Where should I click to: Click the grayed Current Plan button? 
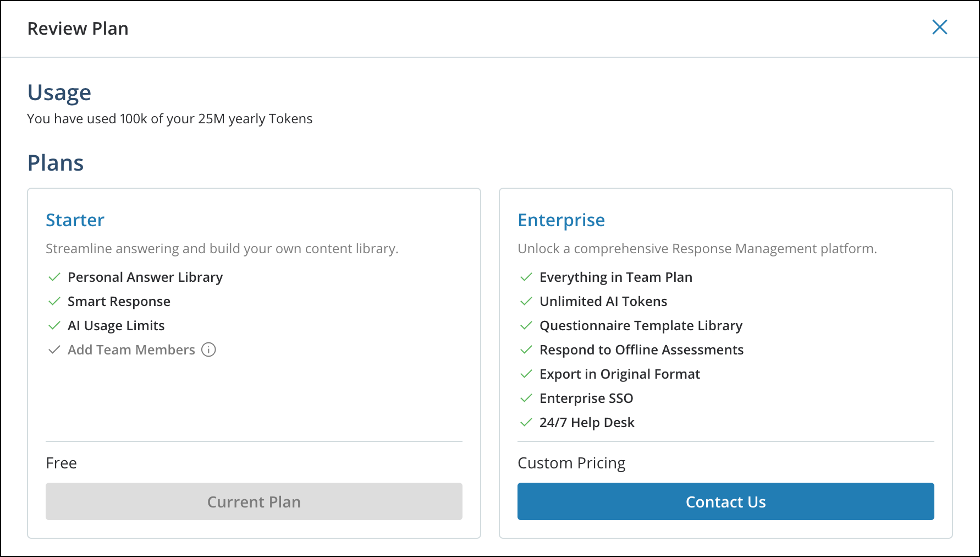click(x=254, y=501)
